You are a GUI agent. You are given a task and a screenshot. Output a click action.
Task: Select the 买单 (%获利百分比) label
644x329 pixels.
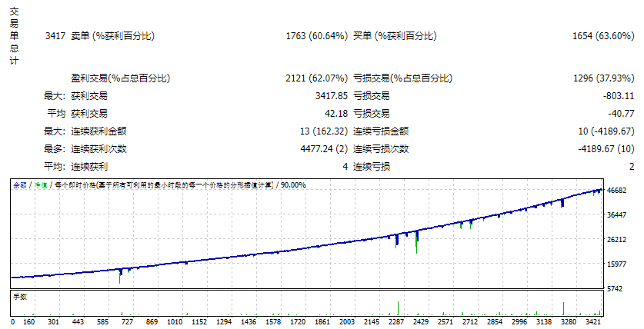click(x=395, y=36)
